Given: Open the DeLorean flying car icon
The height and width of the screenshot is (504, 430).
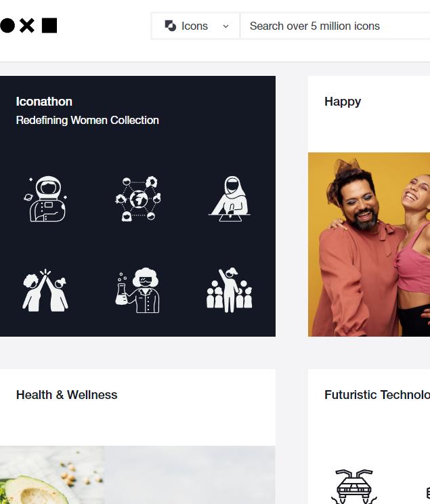Looking at the screenshot, I should [x=354, y=486].
